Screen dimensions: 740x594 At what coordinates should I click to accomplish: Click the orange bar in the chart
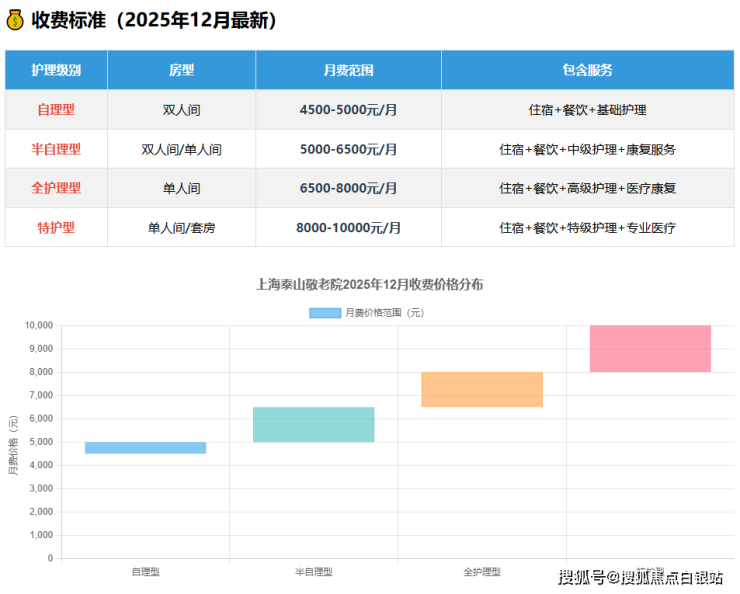[482, 389]
